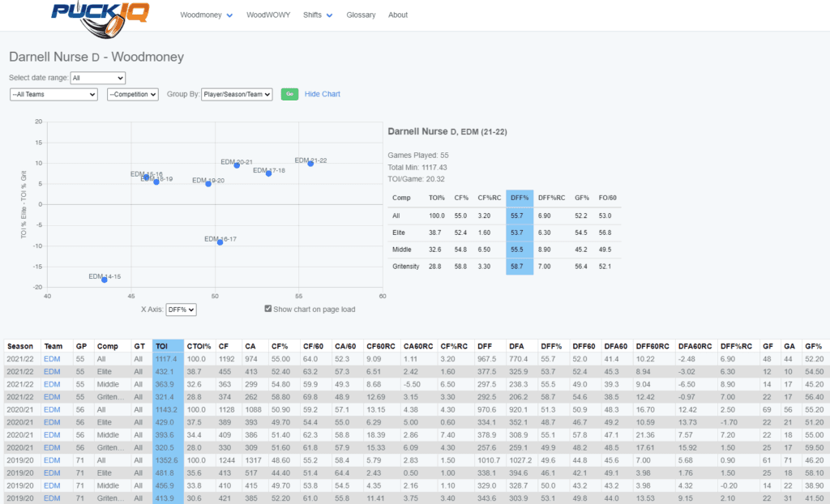
Task: Click the Hide Chart link
Action: tap(323, 94)
